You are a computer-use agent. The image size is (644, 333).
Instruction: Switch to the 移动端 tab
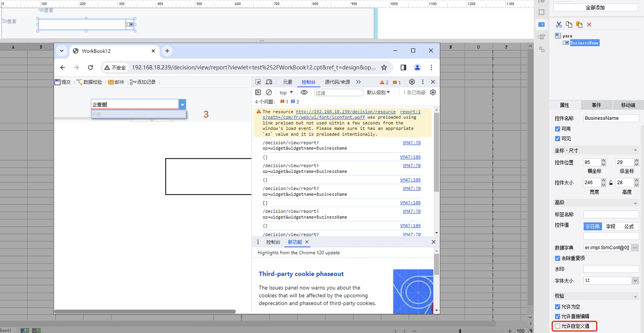tap(628, 105)
